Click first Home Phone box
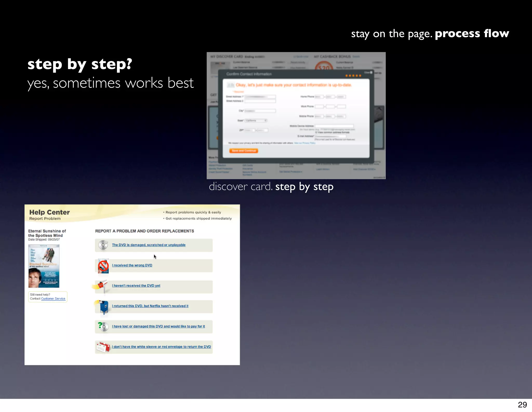532x412 pixels. pyautogui.click(x=319, y=97)
